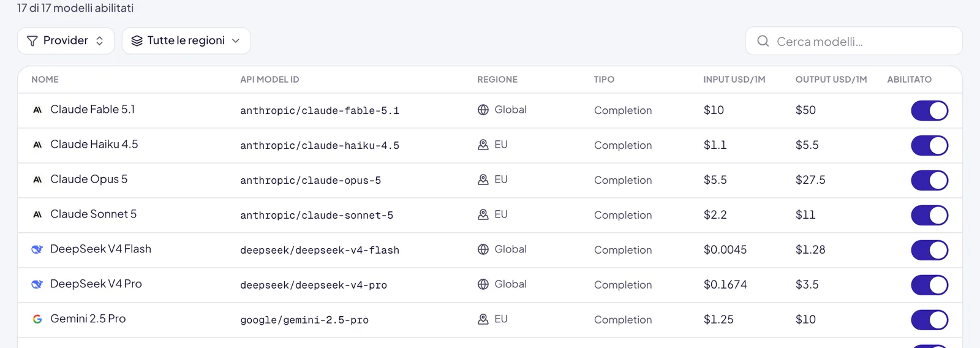Click the Claude Fable 5.1 model name
The image size is (980, 348).
click(x=92, y=110)
